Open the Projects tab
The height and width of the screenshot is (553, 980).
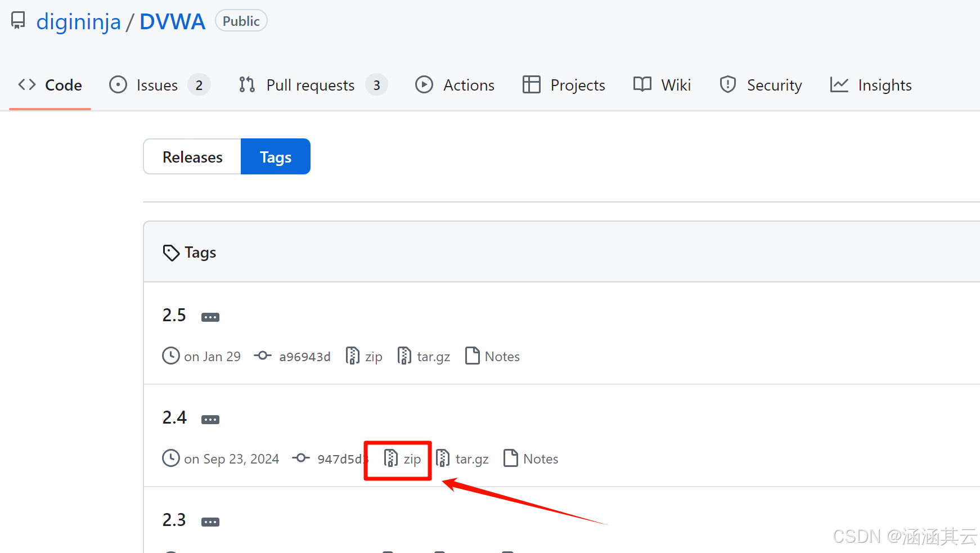point(564,85)
